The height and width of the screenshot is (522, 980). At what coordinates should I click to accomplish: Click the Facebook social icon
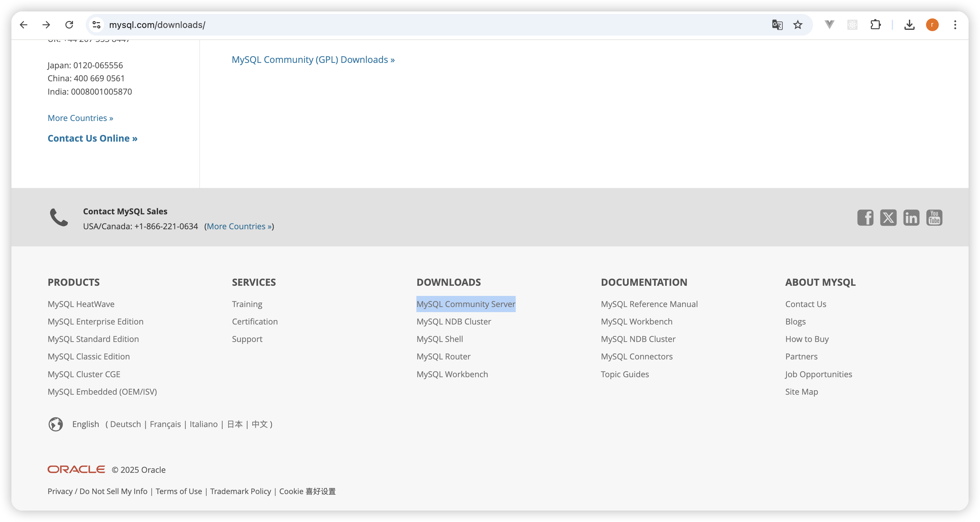(x=865, y=218)
